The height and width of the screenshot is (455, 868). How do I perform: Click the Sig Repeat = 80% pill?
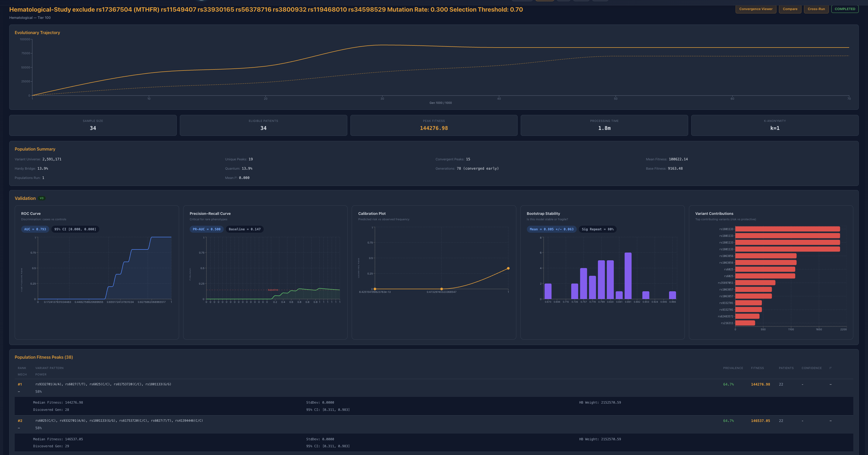coord(597,229)
